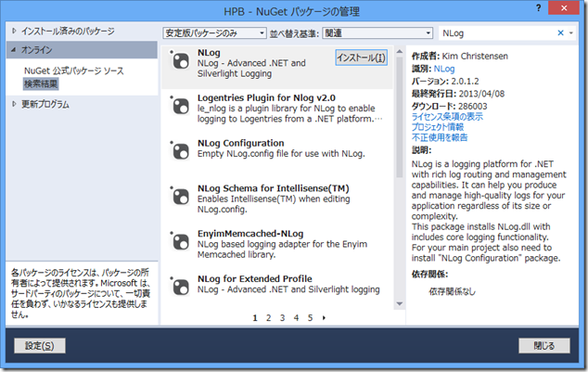The image size is (588, 372).
Task: Click 依存関係なし text
Action: tap(453, 291)
